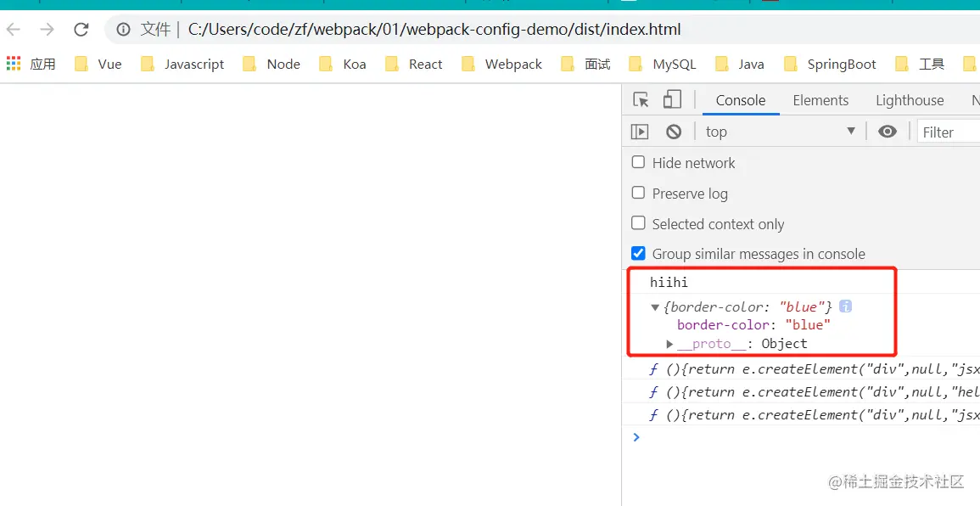Click the address bar URL text

434,30
